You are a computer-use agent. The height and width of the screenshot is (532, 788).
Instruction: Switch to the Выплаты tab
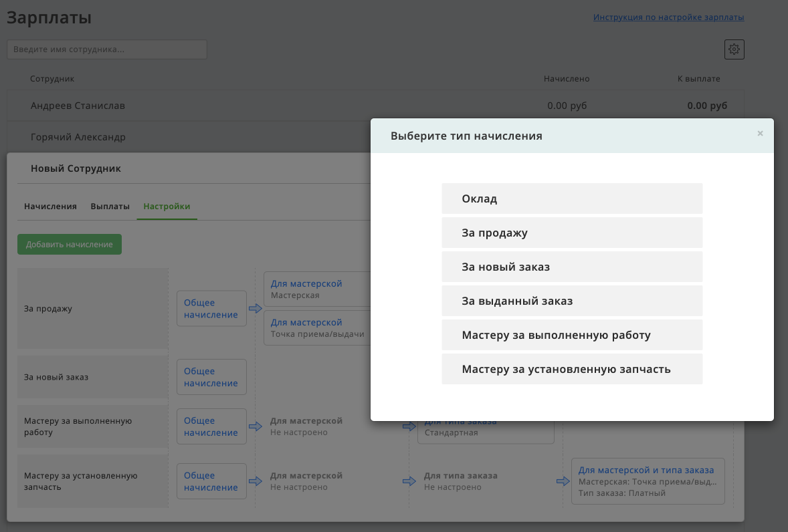click(x=110, y=207)
